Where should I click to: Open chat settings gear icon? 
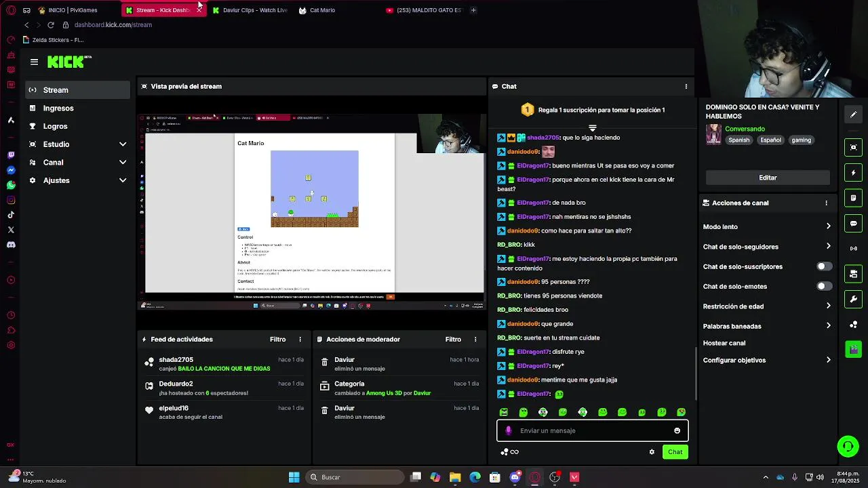(652, 452)
